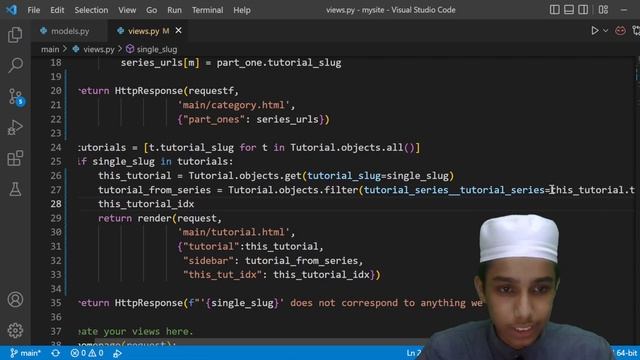
Task: Open errors and warnings count in status bar
Action: [87, 353]
